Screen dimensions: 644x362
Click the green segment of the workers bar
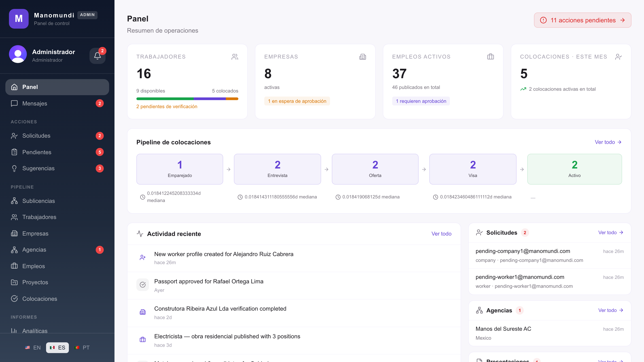coord(165,99)
